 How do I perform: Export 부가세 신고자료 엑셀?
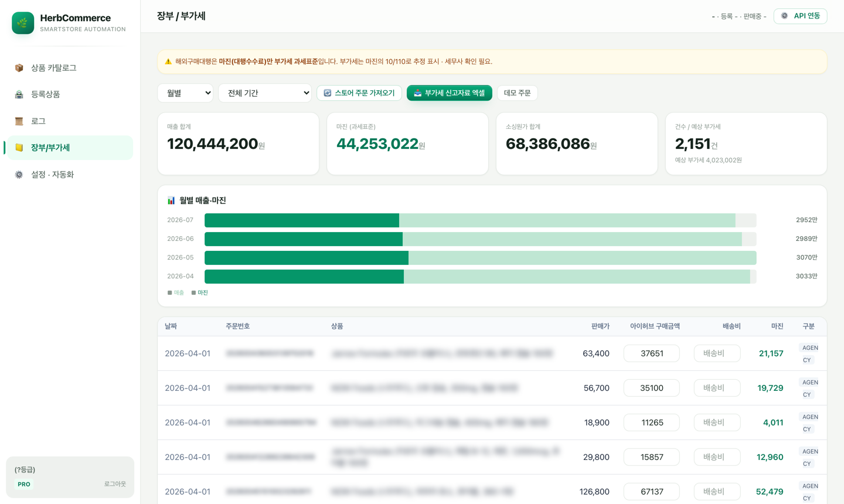450,93
